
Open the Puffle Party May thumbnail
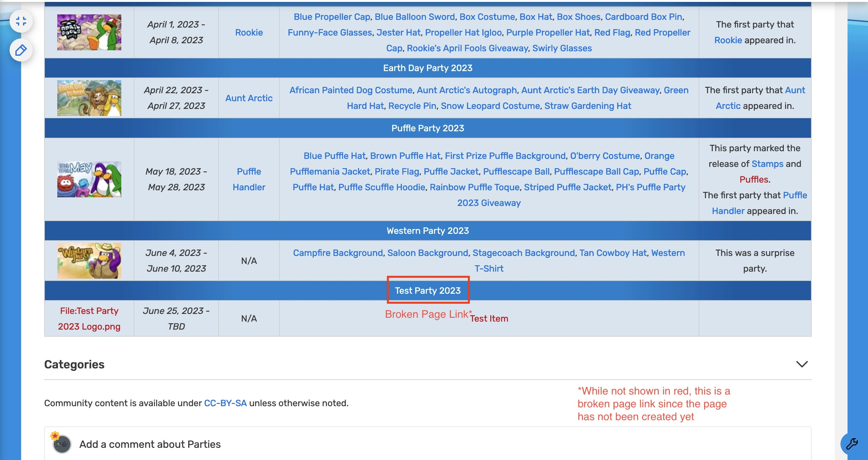(x=89, y=179)
